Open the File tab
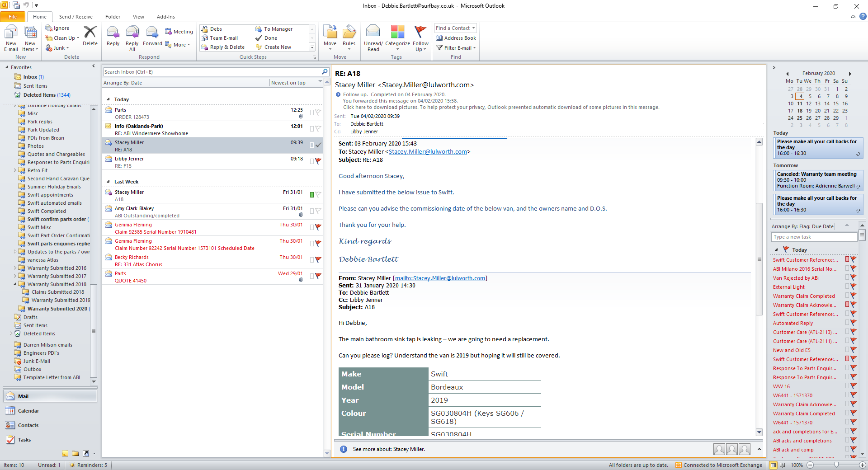The height and width of the screenshot is (470, 868). pyautogui.click(x=13, y=17)
